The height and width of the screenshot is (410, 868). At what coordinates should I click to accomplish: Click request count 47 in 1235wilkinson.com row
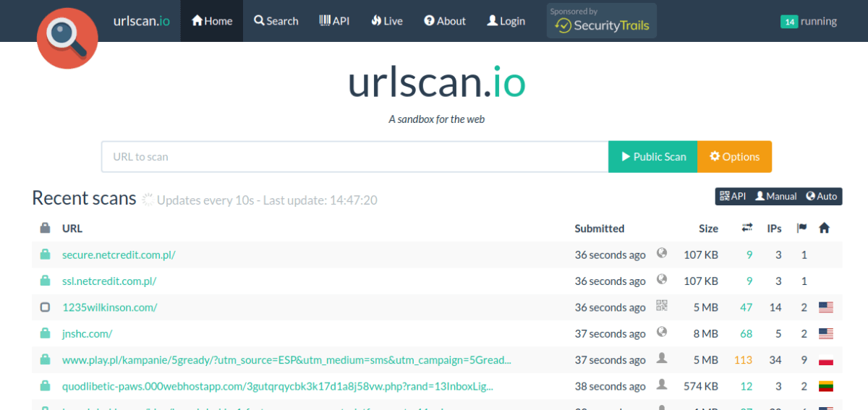pyautogui.click(x=746, y=307)
